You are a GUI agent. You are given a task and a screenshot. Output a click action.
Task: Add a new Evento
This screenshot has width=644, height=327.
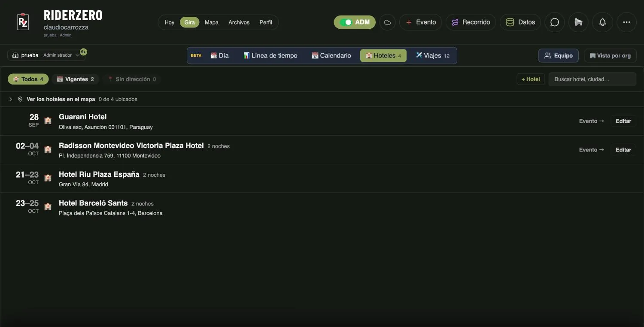pyautogui.click(x=421, y=22)
